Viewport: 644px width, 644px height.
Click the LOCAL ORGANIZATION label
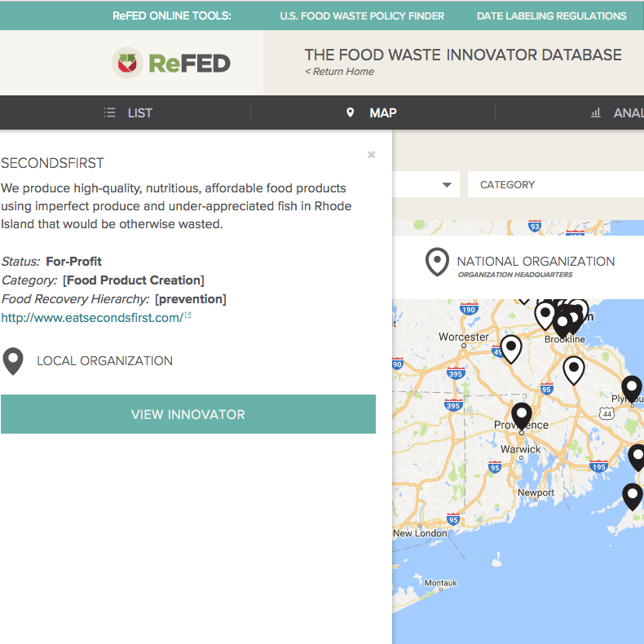[x=104, y=360]
